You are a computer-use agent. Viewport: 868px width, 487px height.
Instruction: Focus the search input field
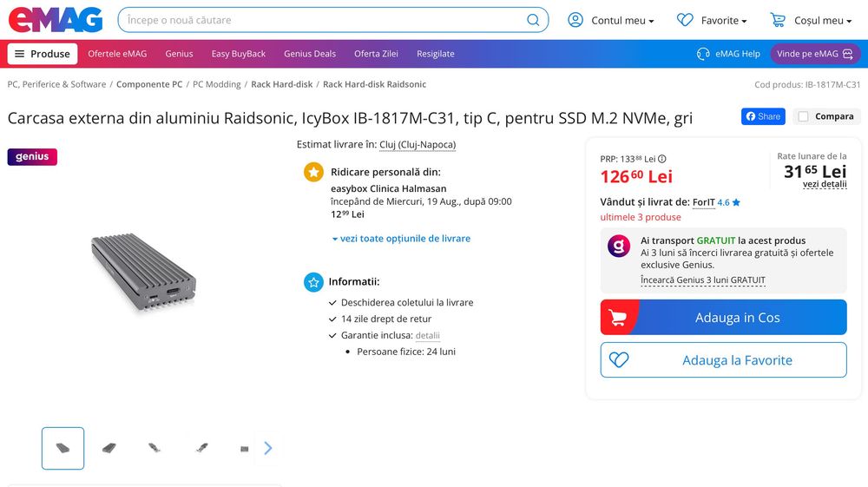pyautogui.click(x=324, y=20)
